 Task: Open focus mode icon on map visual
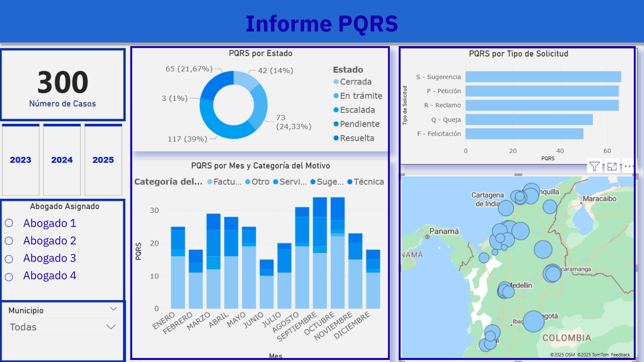pyautogui.click(x=612, y=166)
